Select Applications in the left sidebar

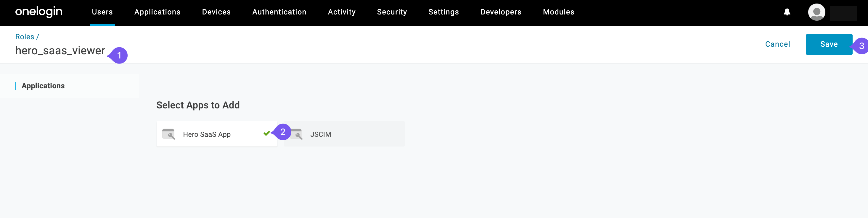[43, 86]
